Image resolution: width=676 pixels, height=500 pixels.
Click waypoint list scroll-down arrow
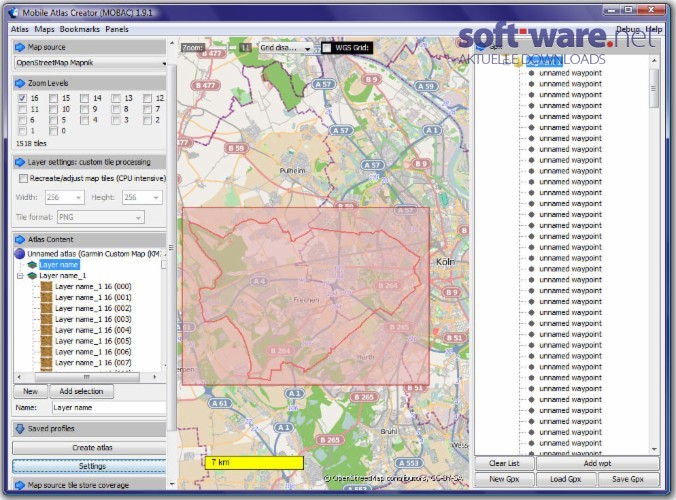coord(654,449)
